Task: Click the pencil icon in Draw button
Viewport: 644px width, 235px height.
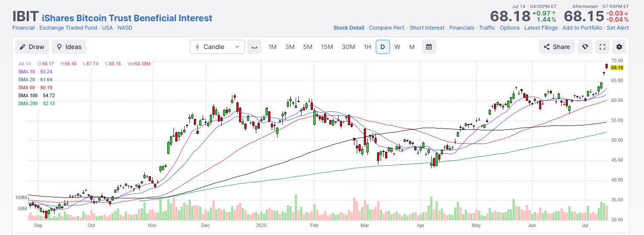Action: [x=23, y=47]
